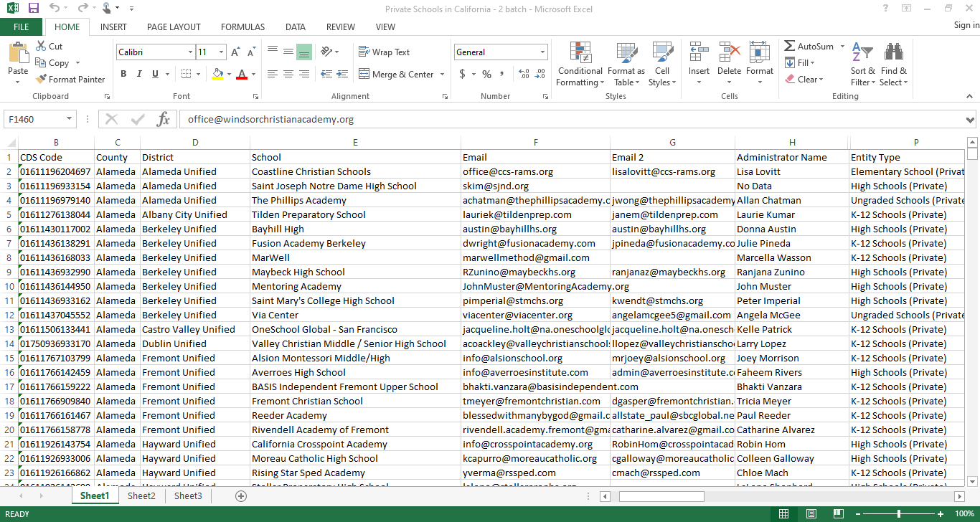Switch to the PAGE LAYOUT ribbon tab
The width and height of the screenshot is (980, 522).
coord(174,27)
